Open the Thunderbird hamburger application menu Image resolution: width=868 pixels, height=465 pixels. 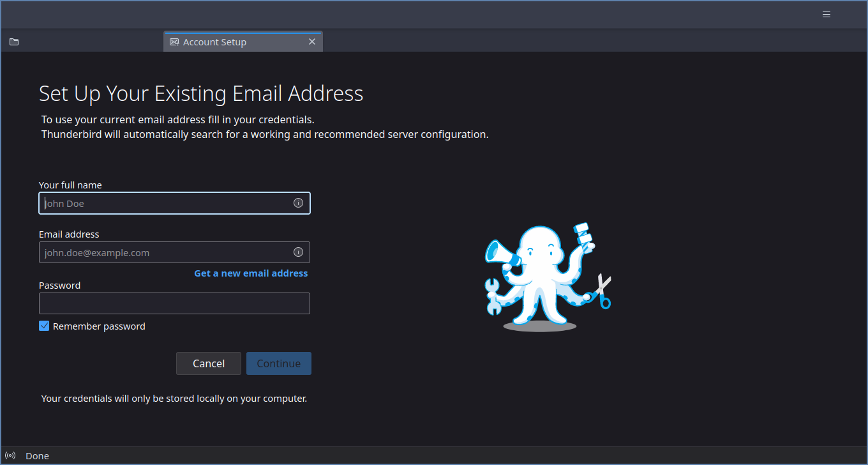tap(827, 14)
